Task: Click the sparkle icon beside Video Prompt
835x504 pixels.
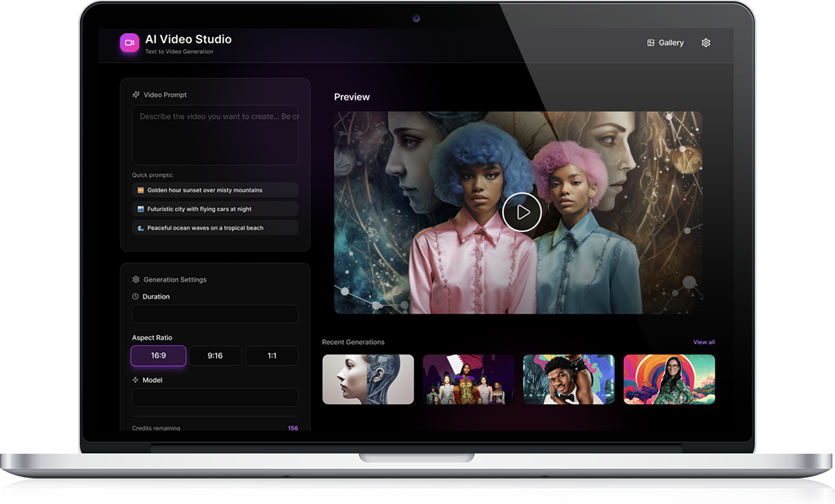Action: pos(136,94)
